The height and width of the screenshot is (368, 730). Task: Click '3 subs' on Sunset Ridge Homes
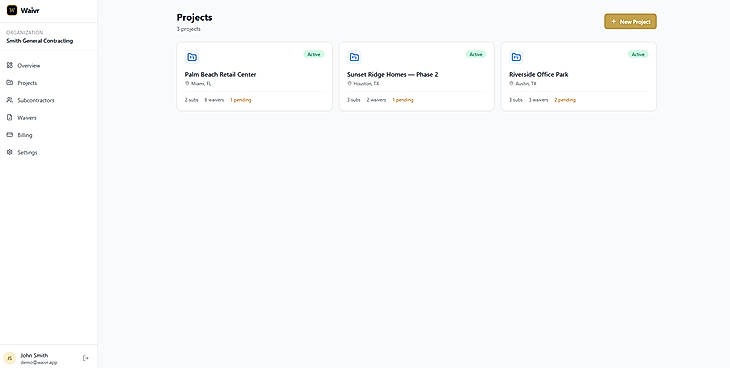point(353,100)
